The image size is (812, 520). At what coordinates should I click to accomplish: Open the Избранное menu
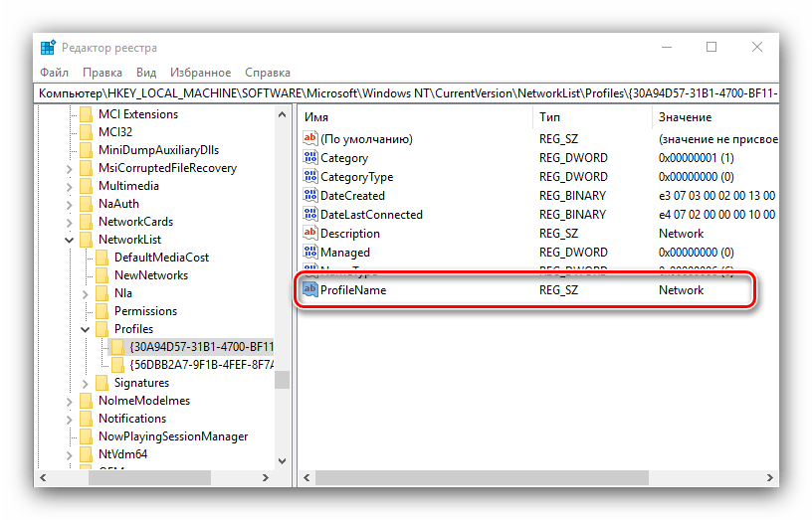(x=200, y=73)
